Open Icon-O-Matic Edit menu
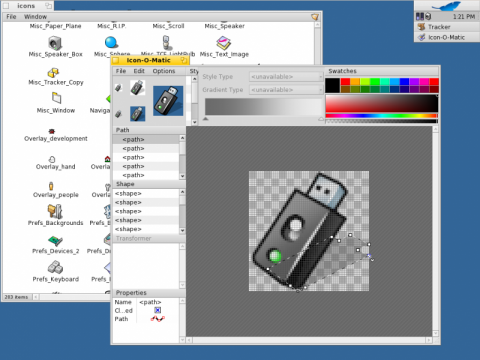 tap(139, 71)
